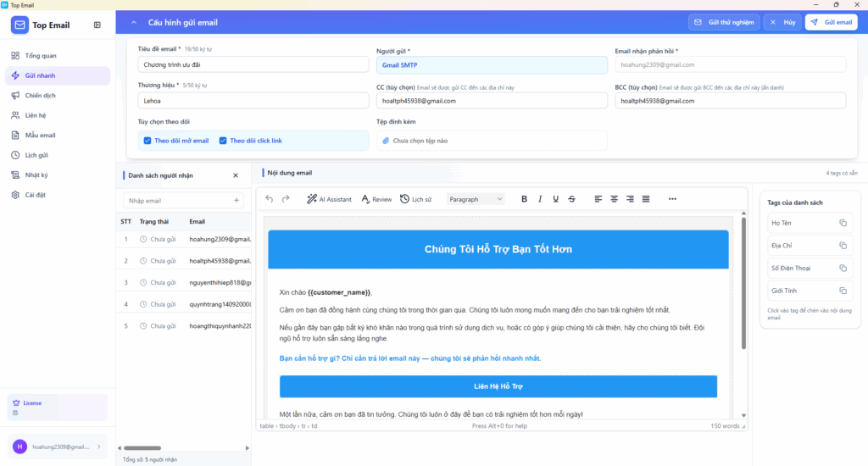Open Chiến dịch campaigns page

pos(58,95)
